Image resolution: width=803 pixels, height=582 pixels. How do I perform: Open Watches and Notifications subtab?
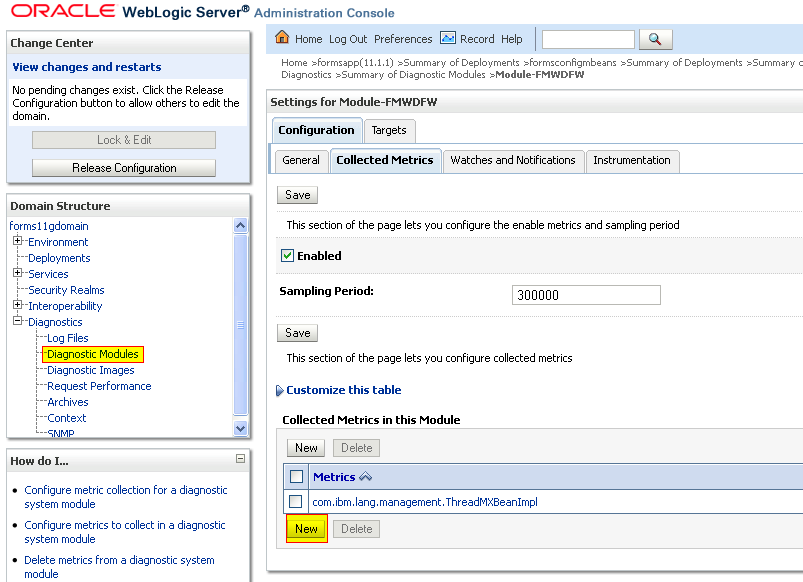click(x=513, y=160)
